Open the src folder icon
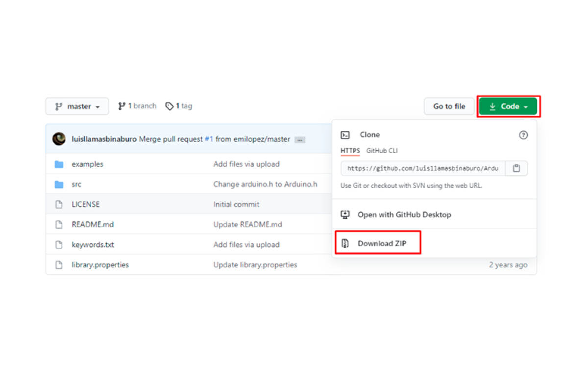 (59, 184)
